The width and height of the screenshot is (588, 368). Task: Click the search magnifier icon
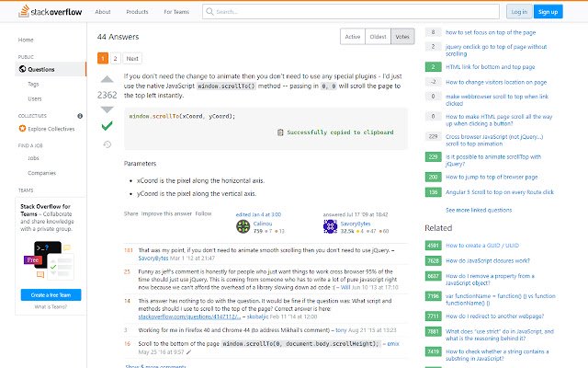click(210, 11)
